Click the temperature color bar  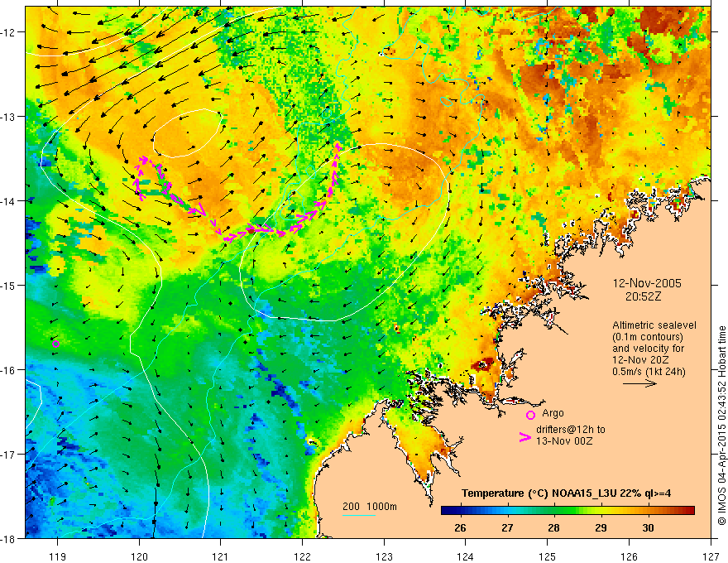(568, 510)
